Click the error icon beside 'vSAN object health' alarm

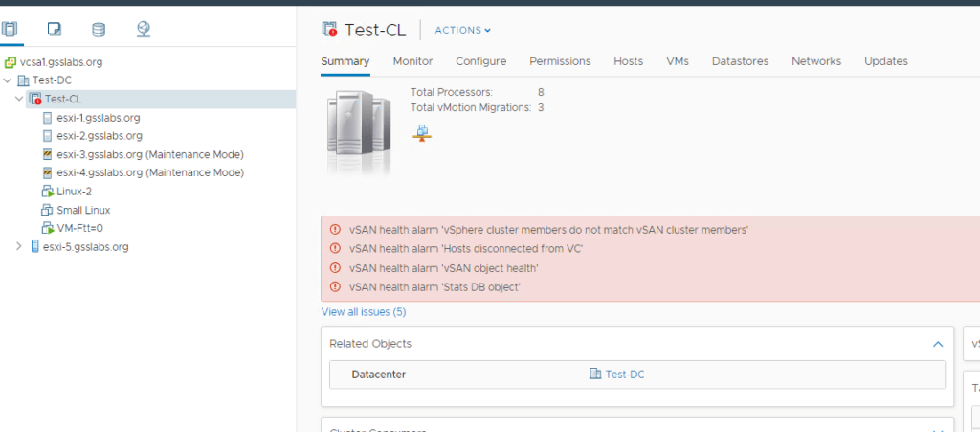(x=335, y=268)
